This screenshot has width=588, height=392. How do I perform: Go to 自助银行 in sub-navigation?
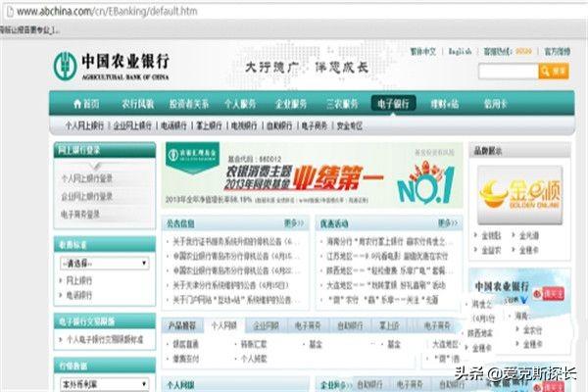(x=279, y=125)
